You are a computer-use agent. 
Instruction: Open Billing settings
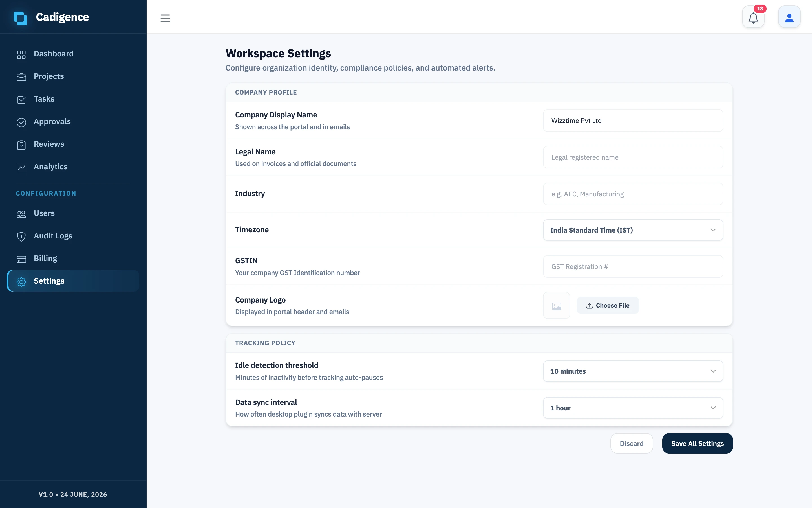tap(73, 258)
